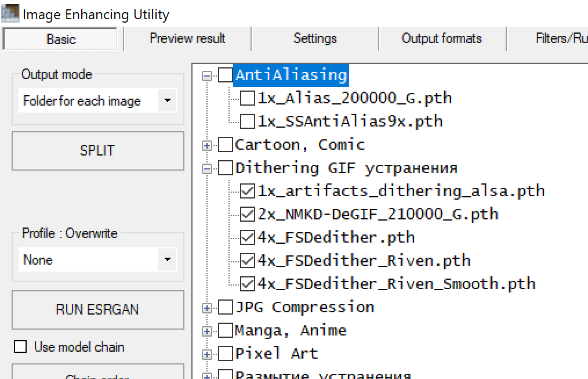Open the Output formats tab
Image resolution: width=588 pixels, height=379 pixels.
(441, 38)
